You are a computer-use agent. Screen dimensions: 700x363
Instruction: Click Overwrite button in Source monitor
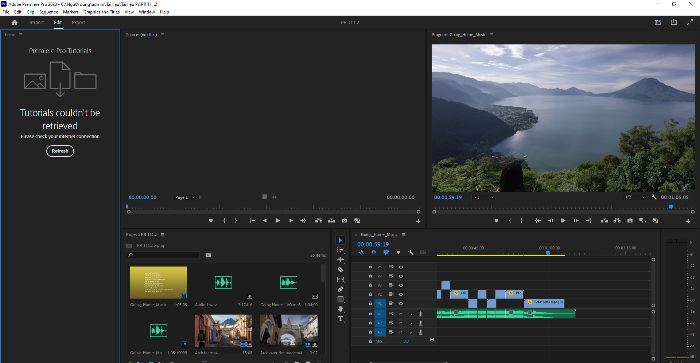[x=331, y=221]
